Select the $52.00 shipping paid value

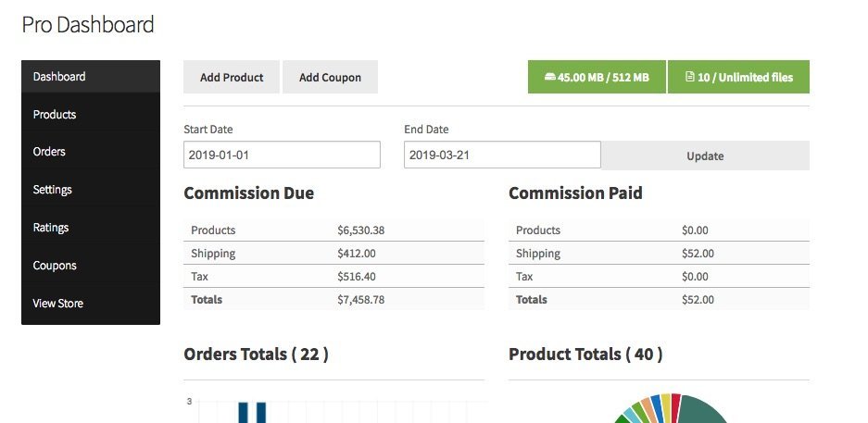(x=698, y=254)
